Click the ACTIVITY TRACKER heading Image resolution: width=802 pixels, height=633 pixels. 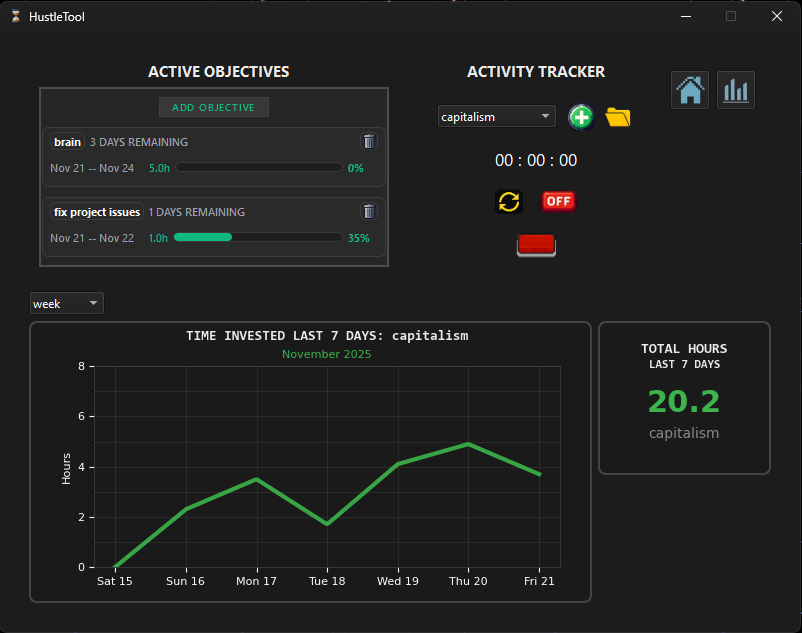coord(536,72)
